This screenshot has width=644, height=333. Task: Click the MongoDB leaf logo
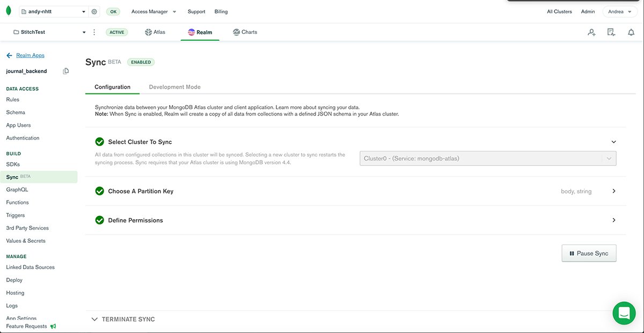coord(9,11)
